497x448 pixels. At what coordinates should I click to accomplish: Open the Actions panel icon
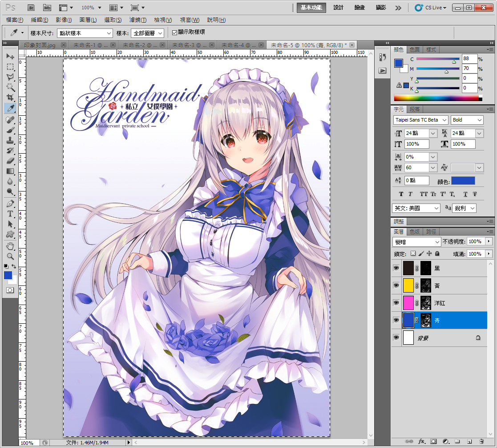pyautogui.click(x=383, y=71)
